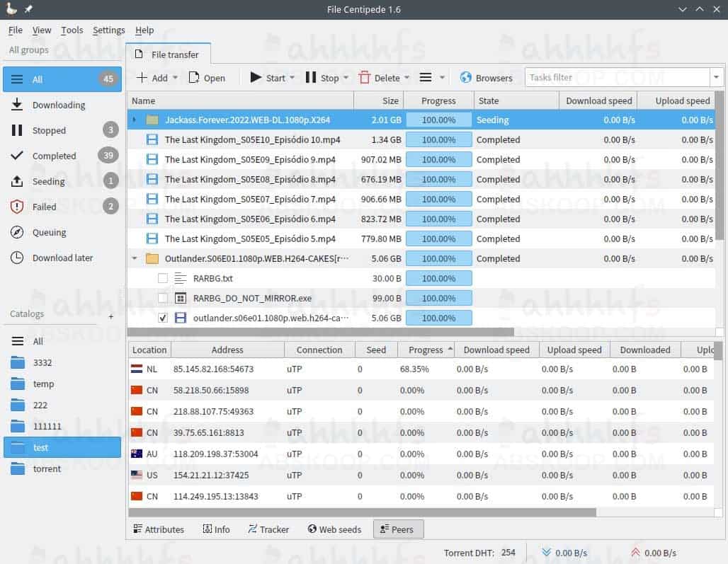The image size is (728, 564).
Task: Click the Open file button
Action: click(x=207, y=77)
